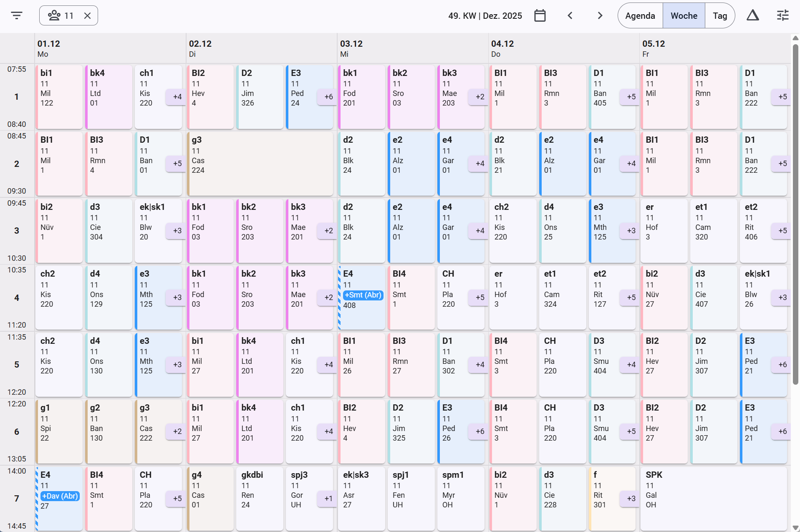Viewport: 800px width, 532px height.
Task: Expand +6 lessons Tuesday period 1
Action: (x=328, y=97)
